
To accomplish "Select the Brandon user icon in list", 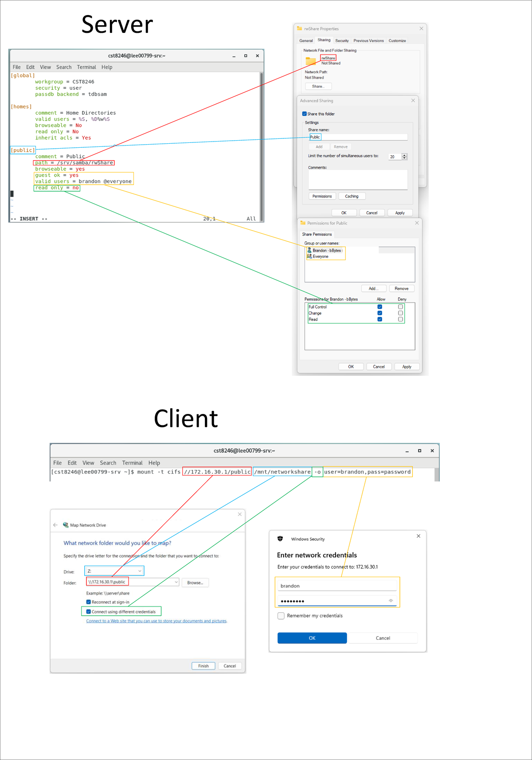I will 309,250.
